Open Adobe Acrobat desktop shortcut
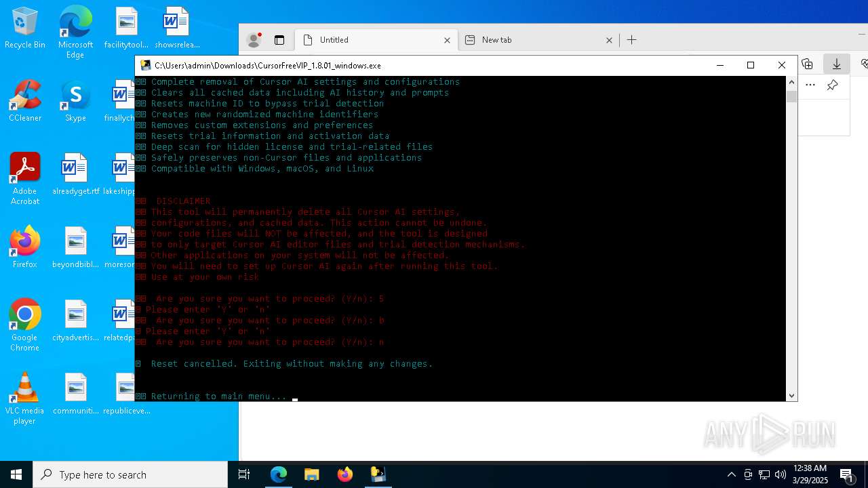The width and height of the screenshot is (868, 488). [24, 179]
